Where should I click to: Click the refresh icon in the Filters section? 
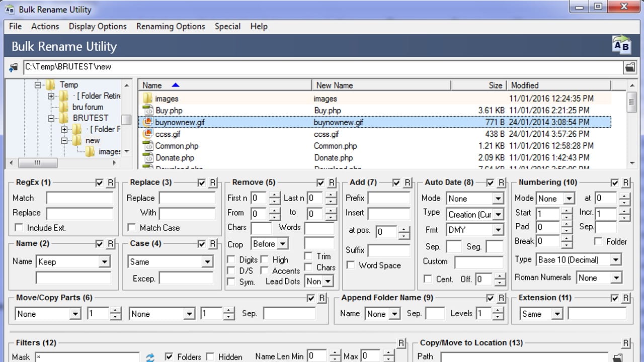149,356
